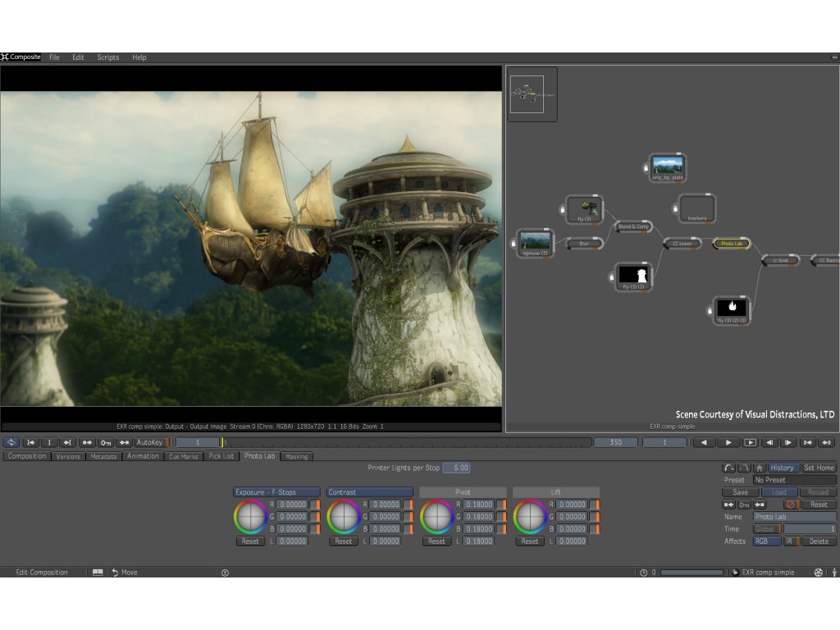This screenshot has height=630, width=840.
Task: Click Reset under the Pivot color wheel
Action: [436, 541]
